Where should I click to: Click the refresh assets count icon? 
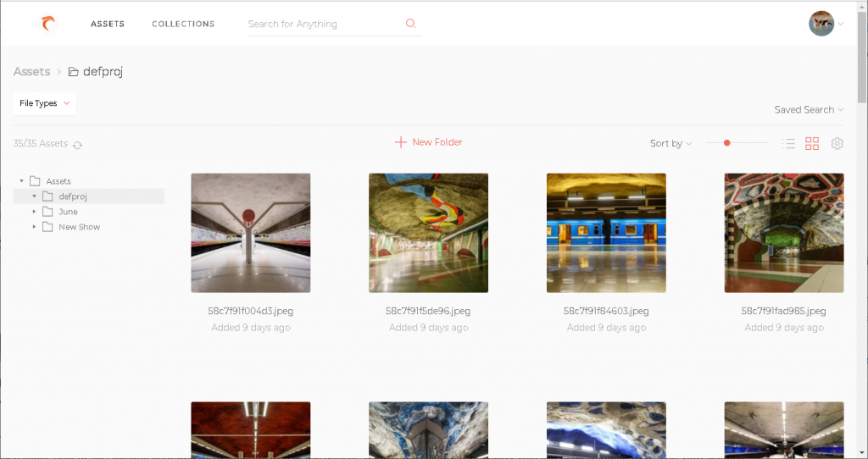click(x=77, y=145)
